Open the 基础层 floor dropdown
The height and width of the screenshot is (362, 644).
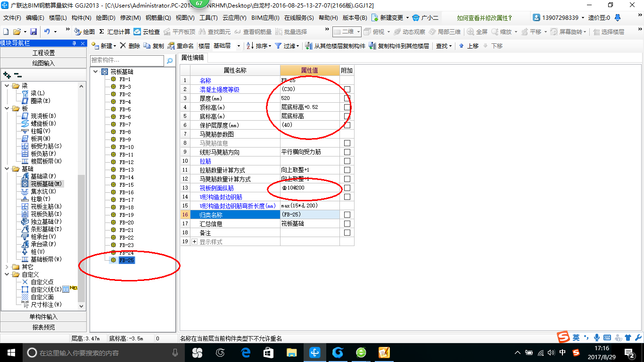tap(239, 46)
